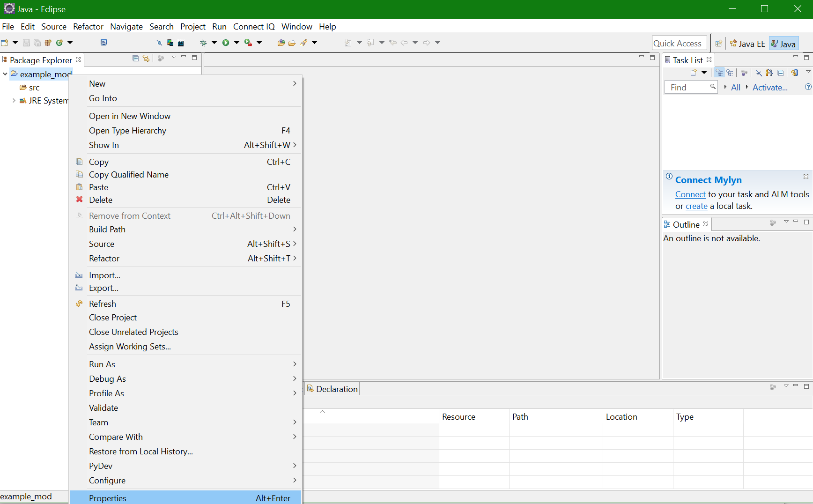Screen dimensions: 813x504
Task: Click the Connect link in Connect Mylyn
Action: click(x=690, y=194)
